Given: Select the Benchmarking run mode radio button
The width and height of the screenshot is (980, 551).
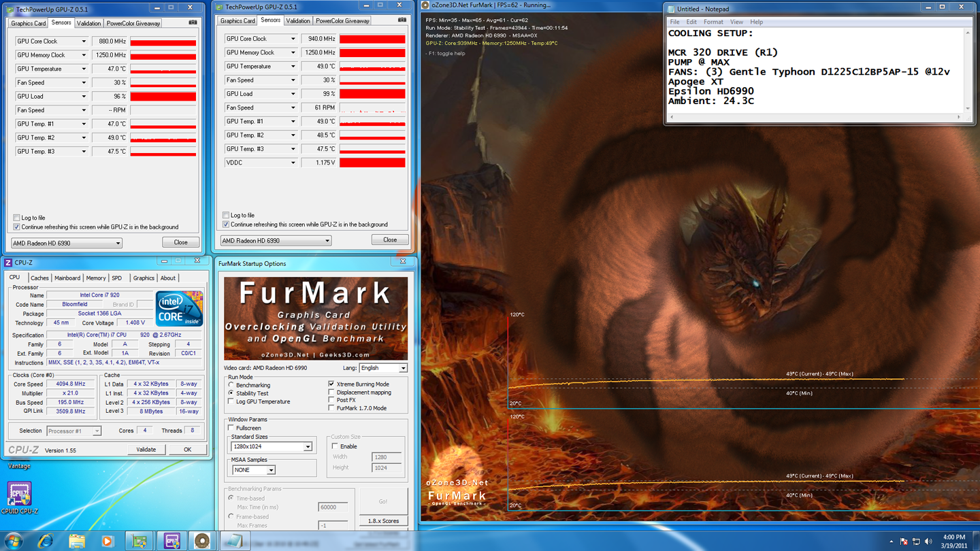Looking at the screenshot, I should 231,385.
